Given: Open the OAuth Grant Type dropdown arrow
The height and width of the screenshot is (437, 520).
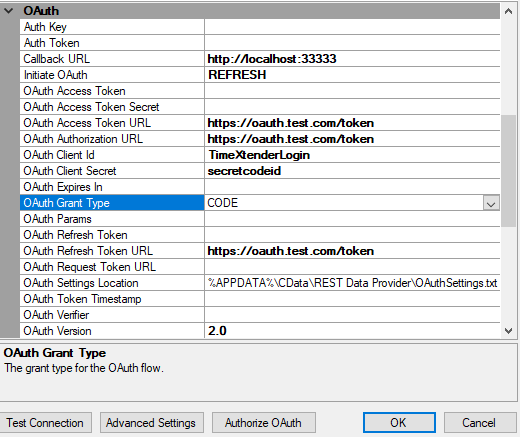Looking at the screenshot, I should click(491, 203).
